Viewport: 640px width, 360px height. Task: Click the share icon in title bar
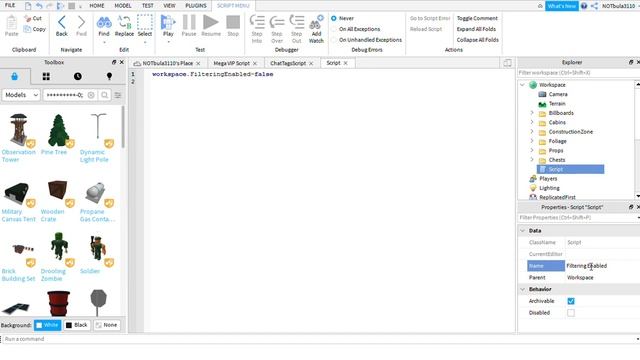pos(594,6)
